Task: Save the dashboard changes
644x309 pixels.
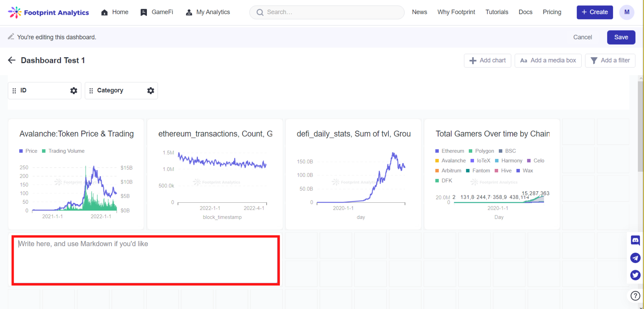Action: pyautogui.click(x=621, y=37)
